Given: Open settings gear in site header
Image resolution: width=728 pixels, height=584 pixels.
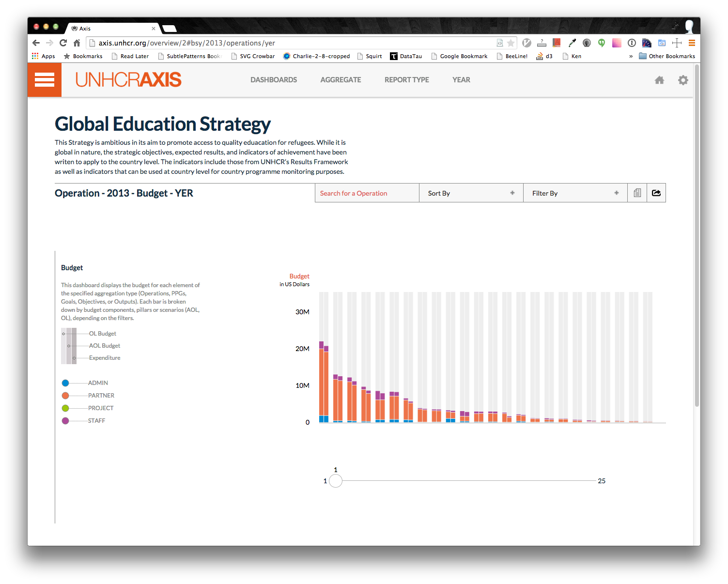Looking at the screenshot, I should tap(683, 80).
